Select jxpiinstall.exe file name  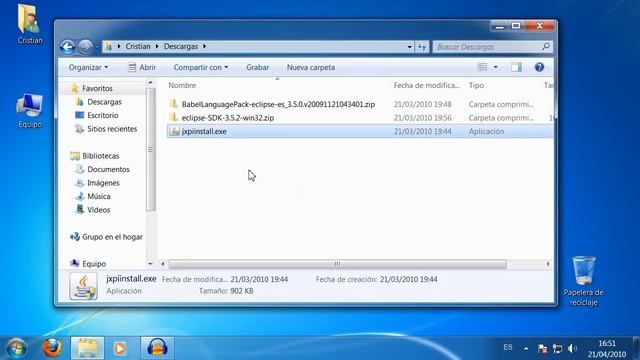[204, 131]
